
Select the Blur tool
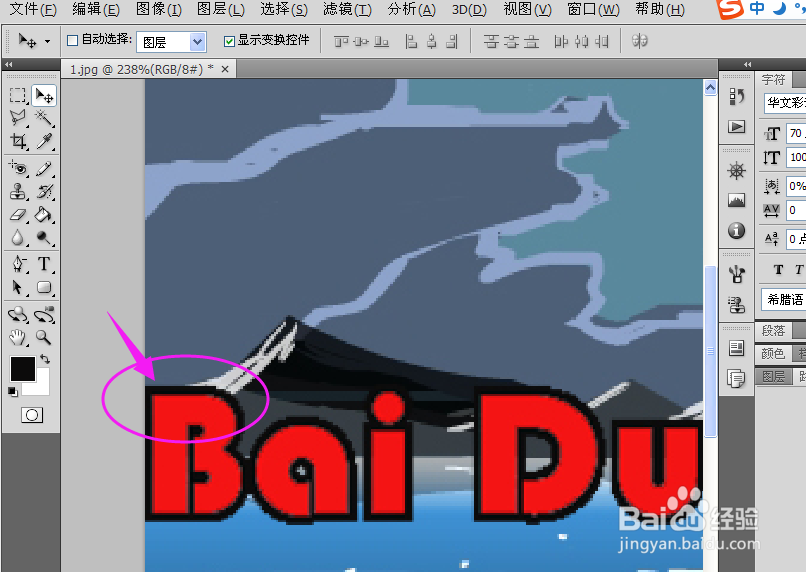point(18,237)
